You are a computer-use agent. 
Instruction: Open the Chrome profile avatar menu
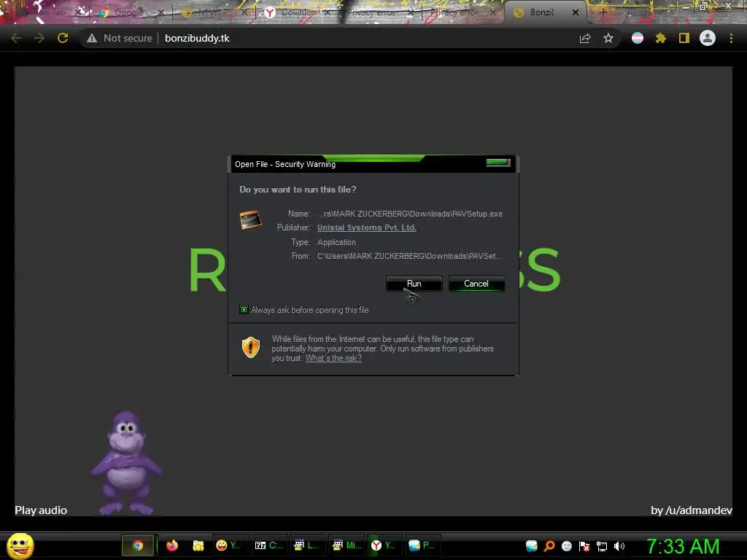(708, 38)
